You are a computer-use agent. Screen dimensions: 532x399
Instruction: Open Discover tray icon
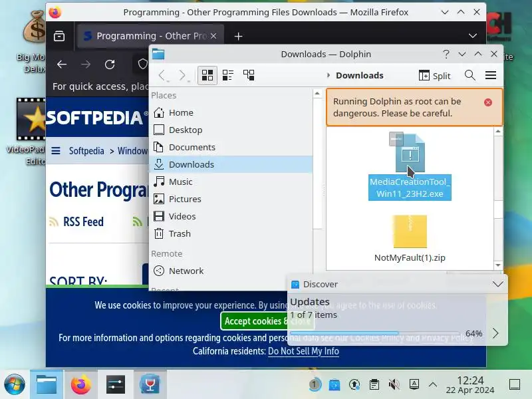(334, 384)
